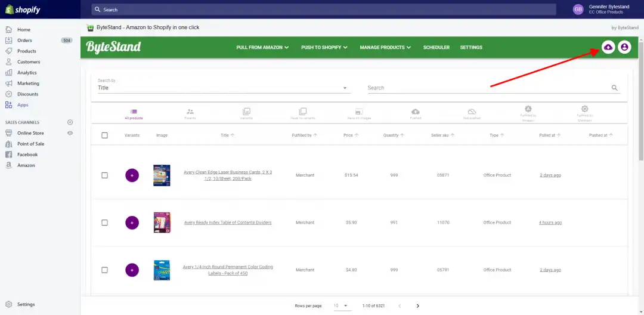Tick the select-all checkbox in the table header
The width and height of the screenshot is (644, 315).
(x=104, y=135)
